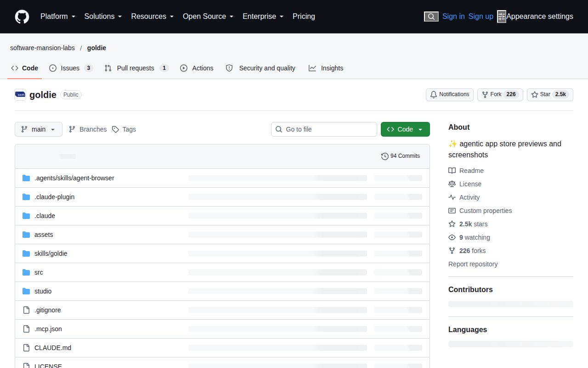Open Appearance settings icon
588x368 pixels.
click(502, 17)
